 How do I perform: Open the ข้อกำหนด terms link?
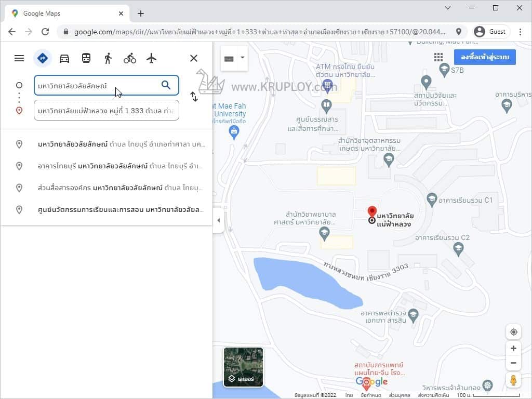click(x=371, y=395)
